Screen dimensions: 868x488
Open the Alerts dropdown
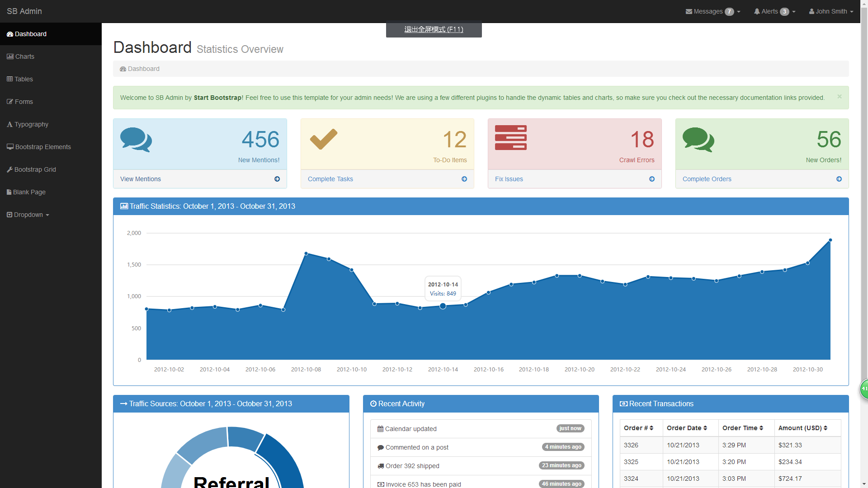point(774,11)
